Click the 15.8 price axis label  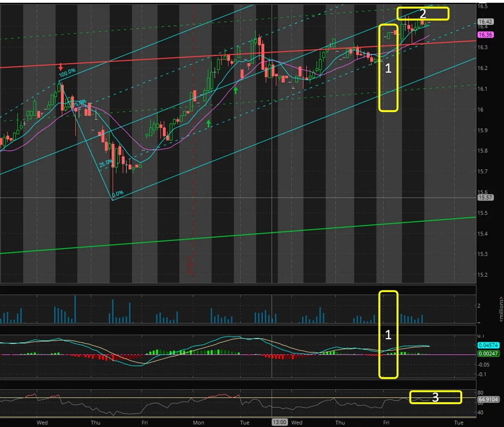point(482,151)
